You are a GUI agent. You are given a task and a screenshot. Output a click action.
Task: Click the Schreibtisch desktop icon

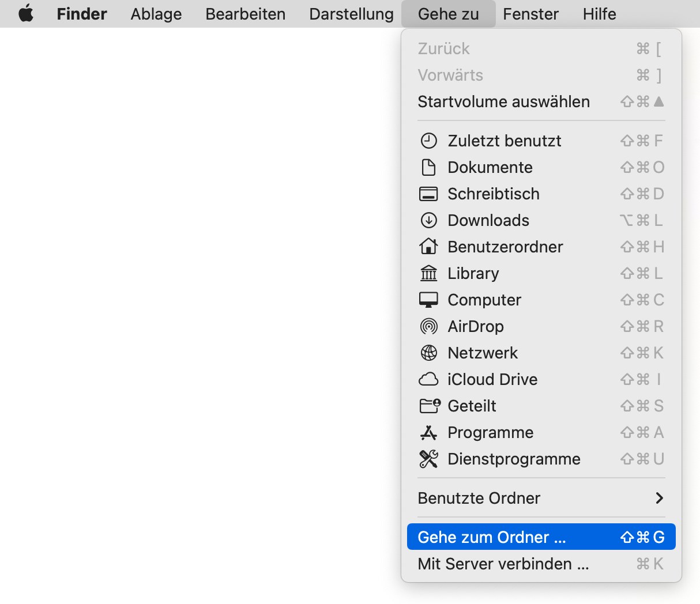click(429, 194)
